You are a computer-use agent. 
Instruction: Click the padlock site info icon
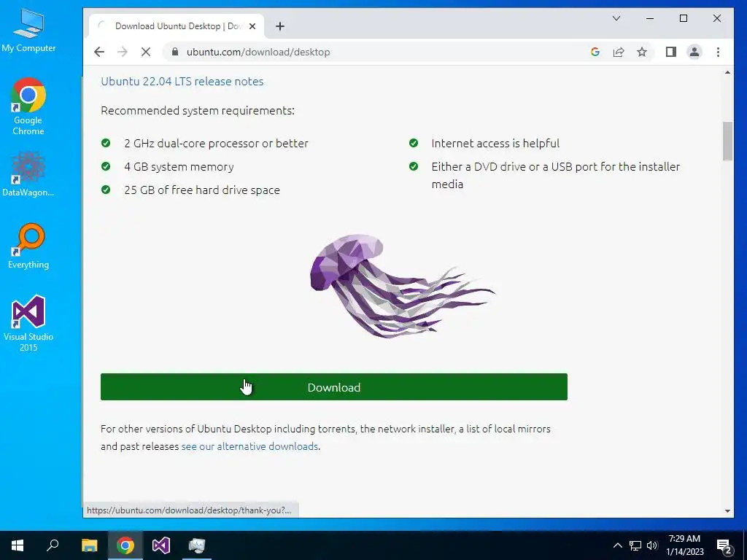click(175, 52)
